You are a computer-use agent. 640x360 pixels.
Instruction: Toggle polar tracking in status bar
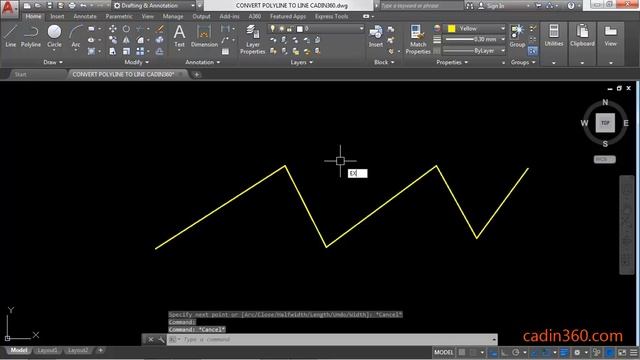[516, 352]
